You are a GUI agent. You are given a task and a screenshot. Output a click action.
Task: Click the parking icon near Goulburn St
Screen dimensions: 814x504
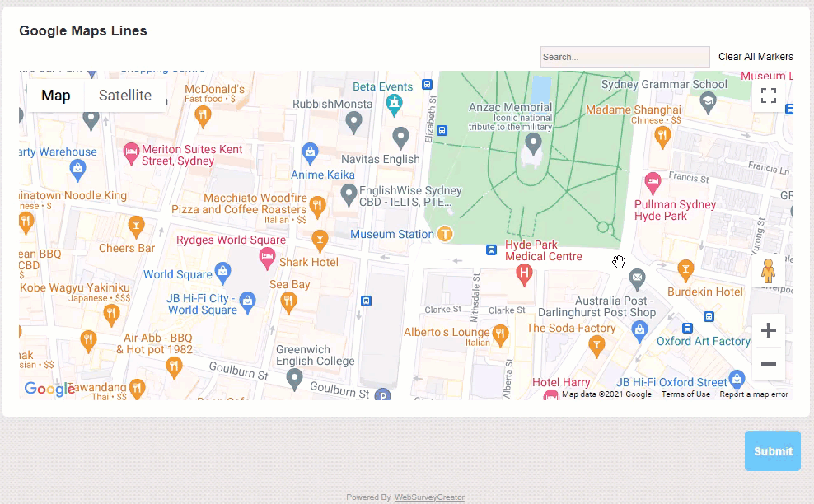[x=382, y=393]
